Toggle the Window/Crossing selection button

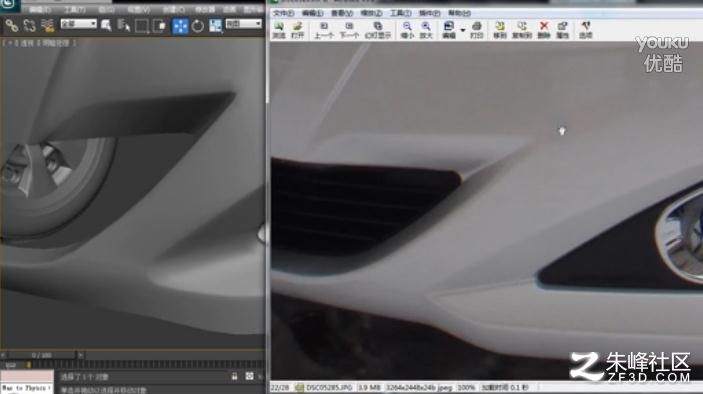(160, 26)
